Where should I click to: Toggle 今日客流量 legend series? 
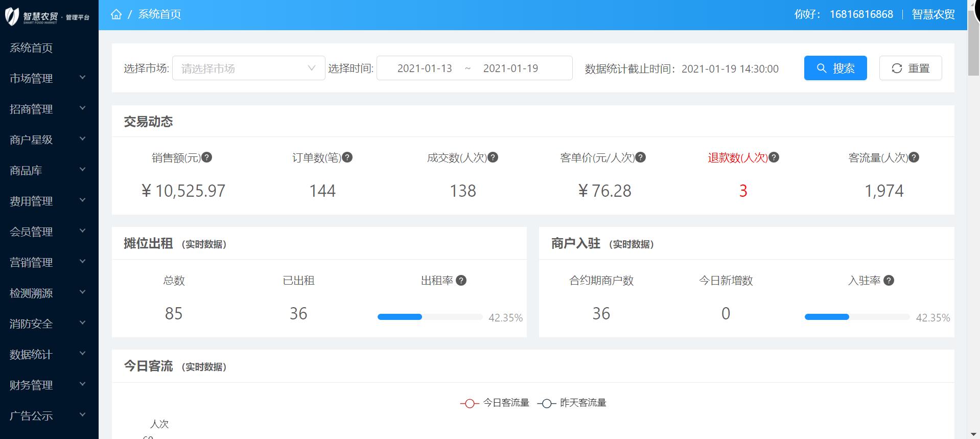point(495,403)
